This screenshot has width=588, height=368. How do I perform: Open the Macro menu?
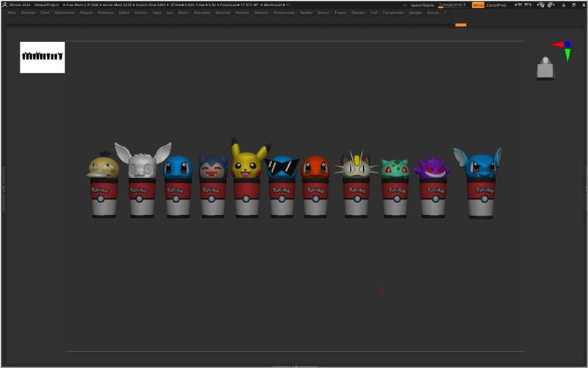pos(183,13)
